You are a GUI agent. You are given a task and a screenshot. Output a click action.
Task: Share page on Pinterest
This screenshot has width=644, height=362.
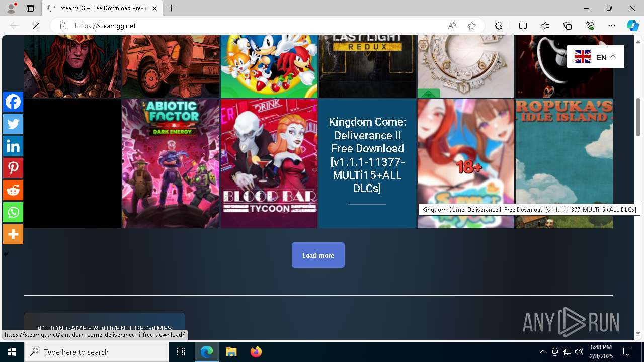point(13,168)
